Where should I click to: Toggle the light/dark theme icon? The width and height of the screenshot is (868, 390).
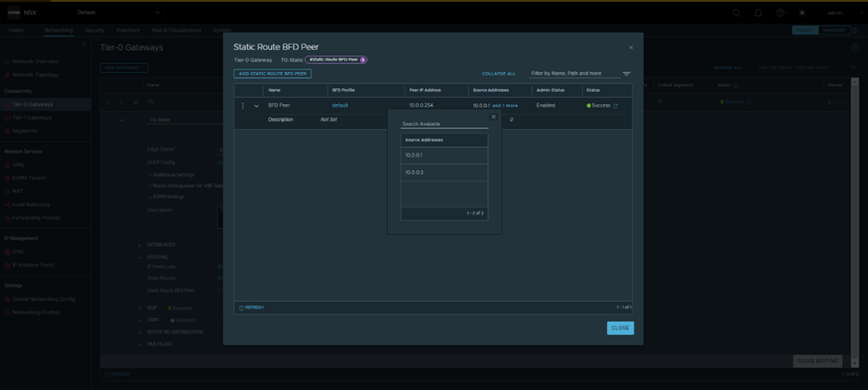802,13
